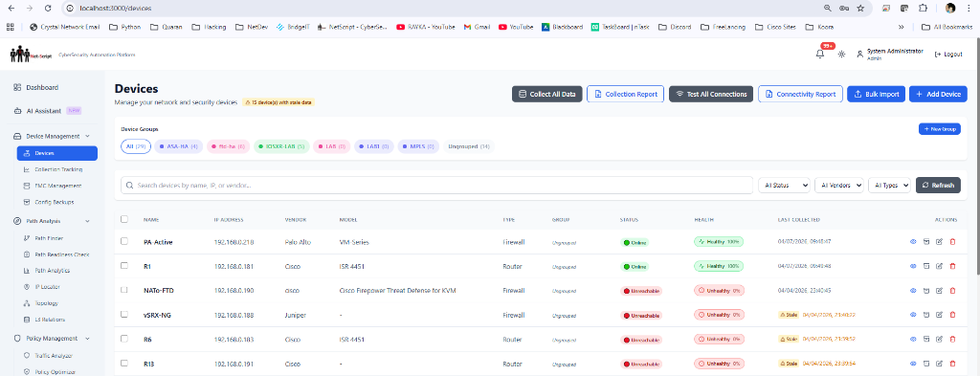Delete the PA-Active device
The width and height of the screenshot is (980, 376).
952,242
